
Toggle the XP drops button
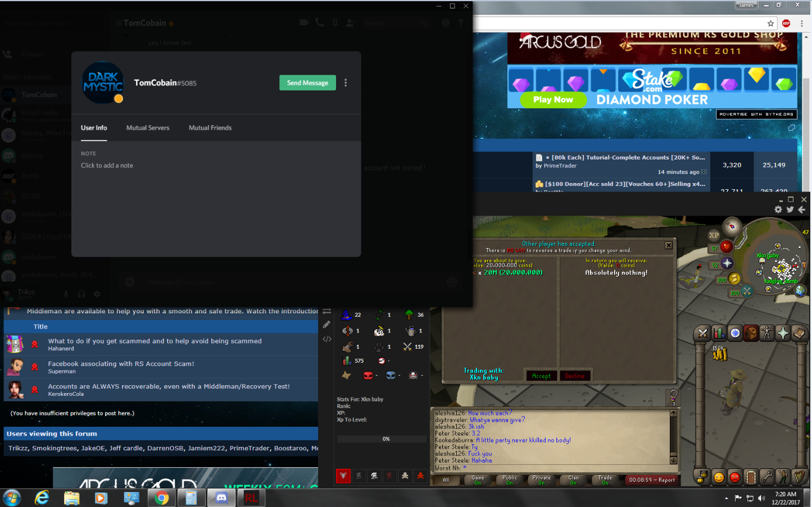714,235
